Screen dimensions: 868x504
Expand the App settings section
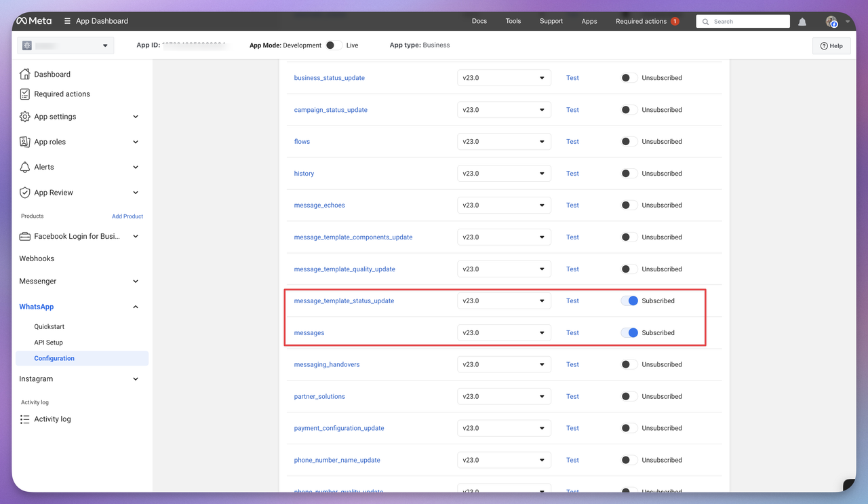(136, 117)
